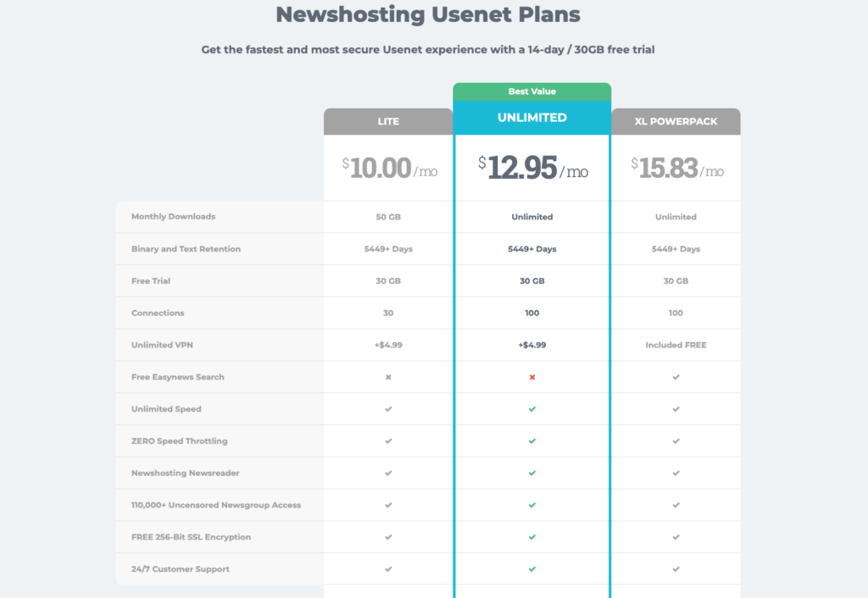Click the $12.95/mo Unlimited price
The height and width of the screenshot is (598, 868).
tap(532, 168)
